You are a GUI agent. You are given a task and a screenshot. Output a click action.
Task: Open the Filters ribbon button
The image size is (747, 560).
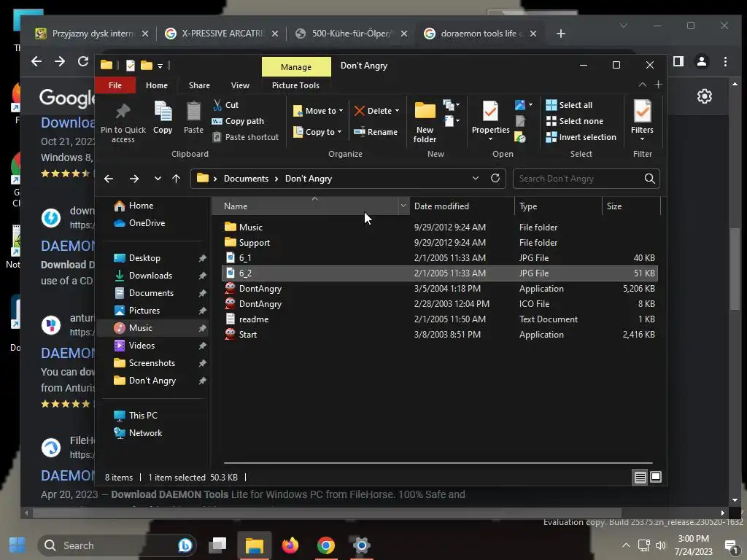point(642,120)
